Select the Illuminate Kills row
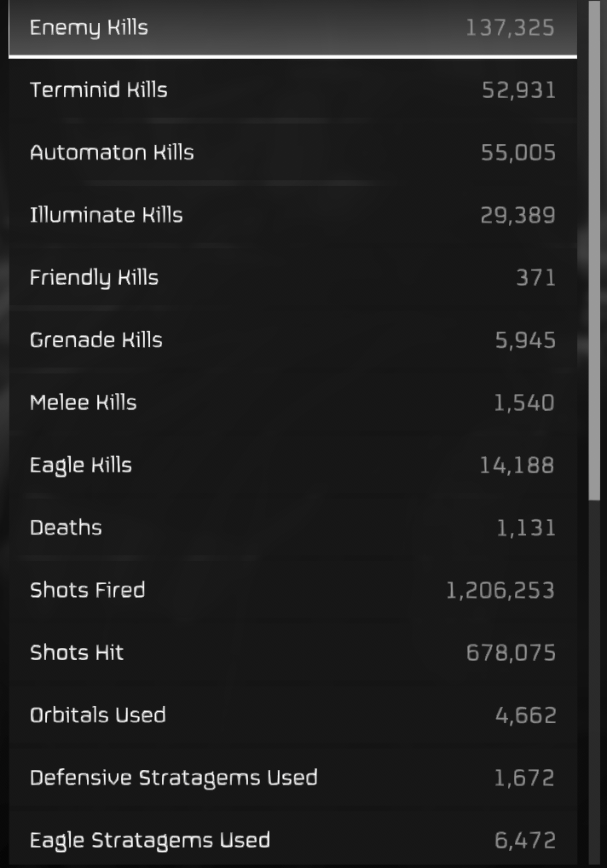The width and height of the screenshot is (607, 868). 292,215
